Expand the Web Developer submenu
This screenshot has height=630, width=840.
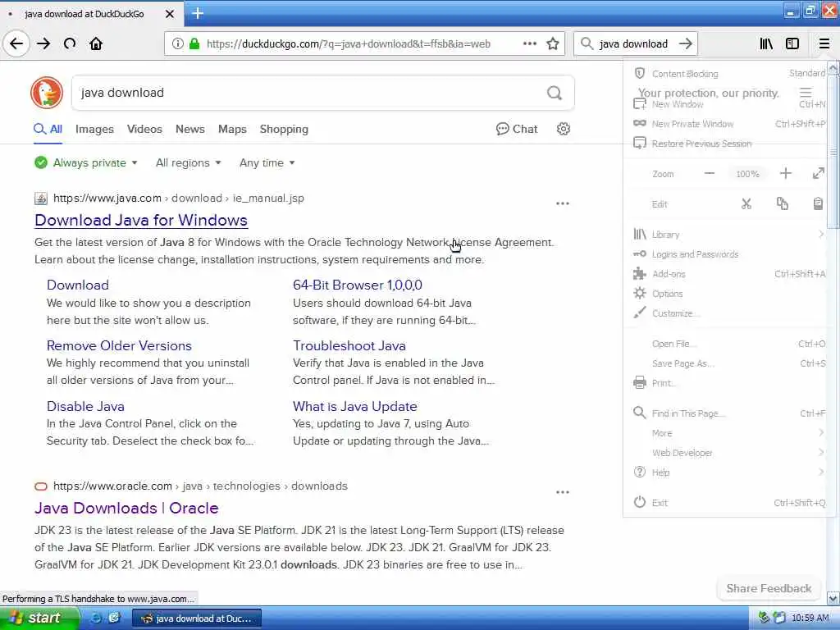coord(728,453)
